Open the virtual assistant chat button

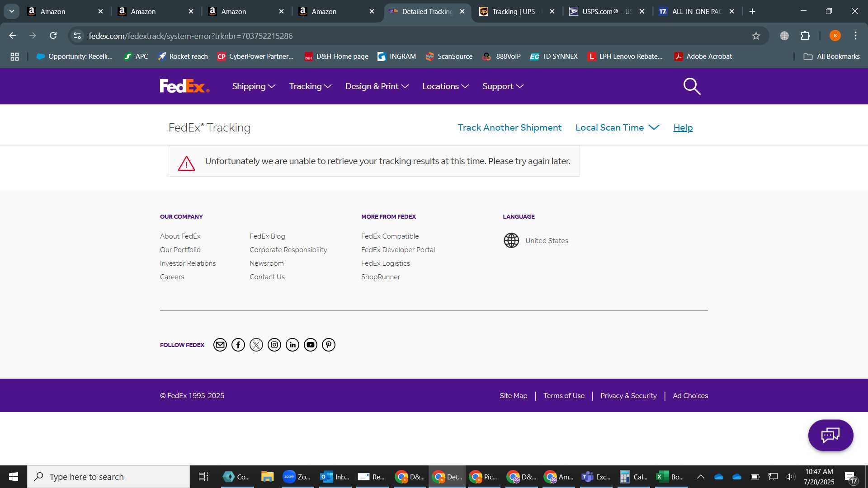[830, 435]
